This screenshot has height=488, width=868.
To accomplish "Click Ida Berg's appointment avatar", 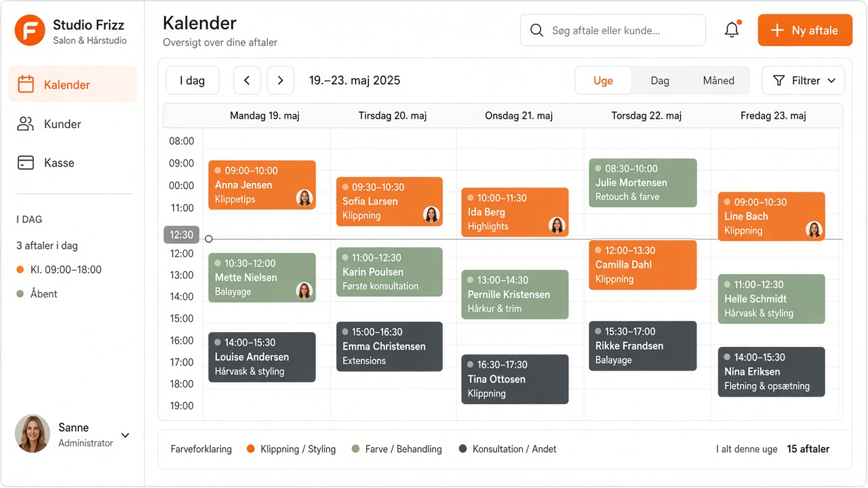I will 557,225.
